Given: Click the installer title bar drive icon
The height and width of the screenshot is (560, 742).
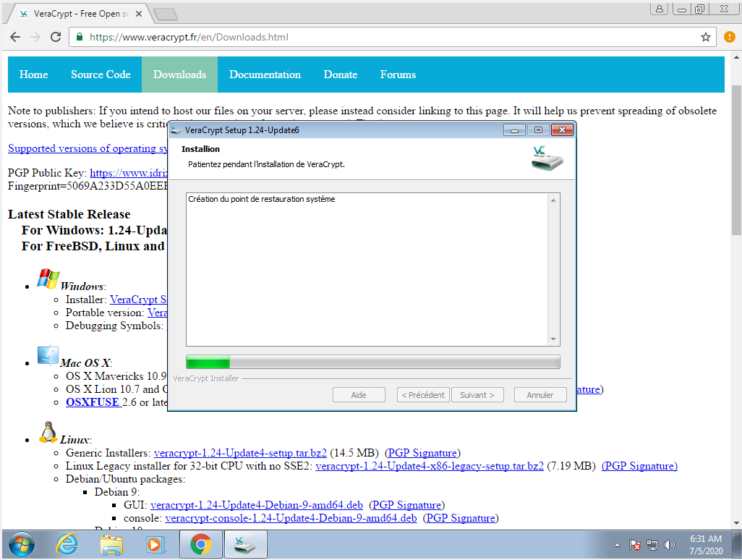Looking at the screenshot, I should 176,130.
